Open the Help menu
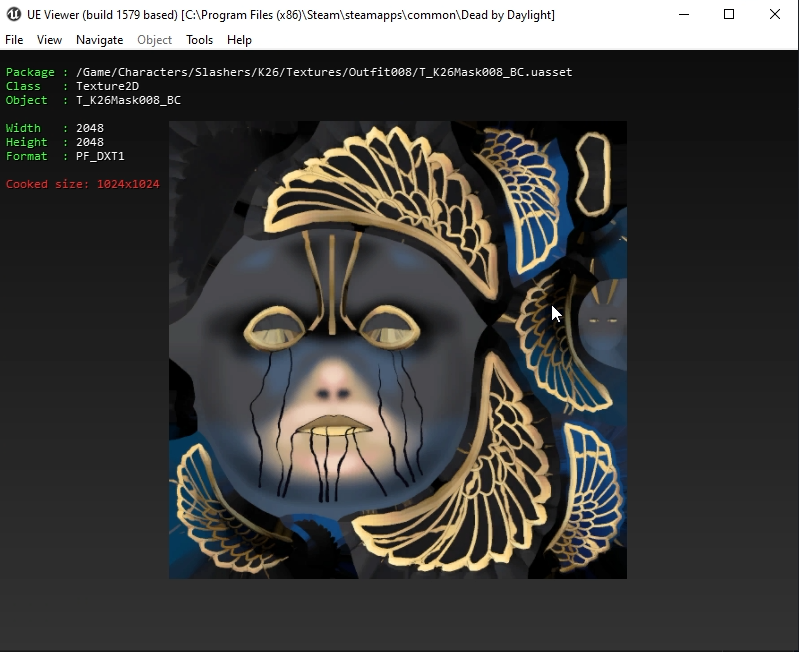 click(239, 40)
